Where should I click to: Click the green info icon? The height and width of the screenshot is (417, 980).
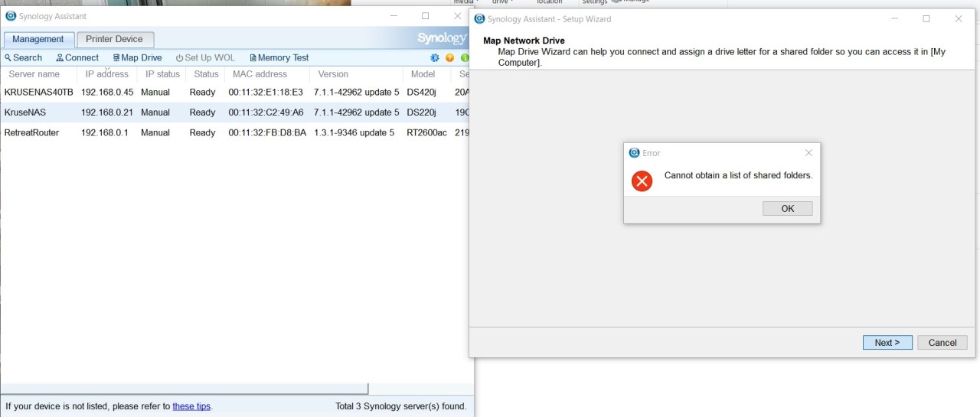(x=465, y=58)
